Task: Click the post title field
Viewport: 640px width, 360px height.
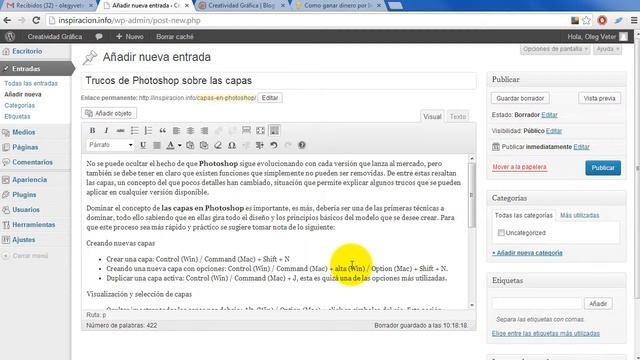Action: [x=279, y=81]
